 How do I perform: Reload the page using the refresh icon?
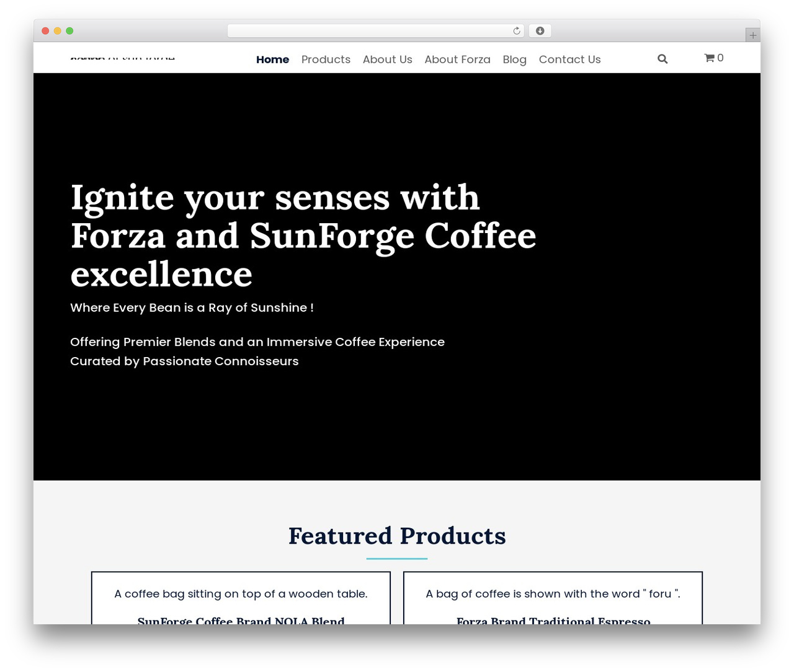[517, 31]
